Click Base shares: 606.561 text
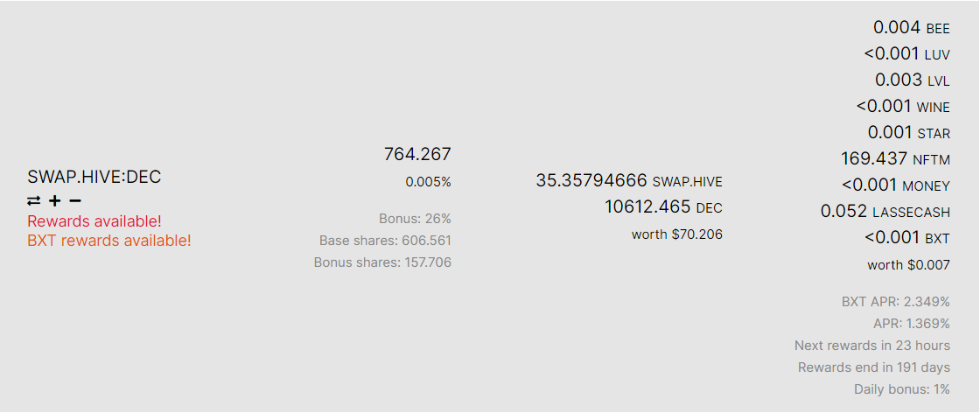This screenshot has width=980, height=413. click(385, 241)
